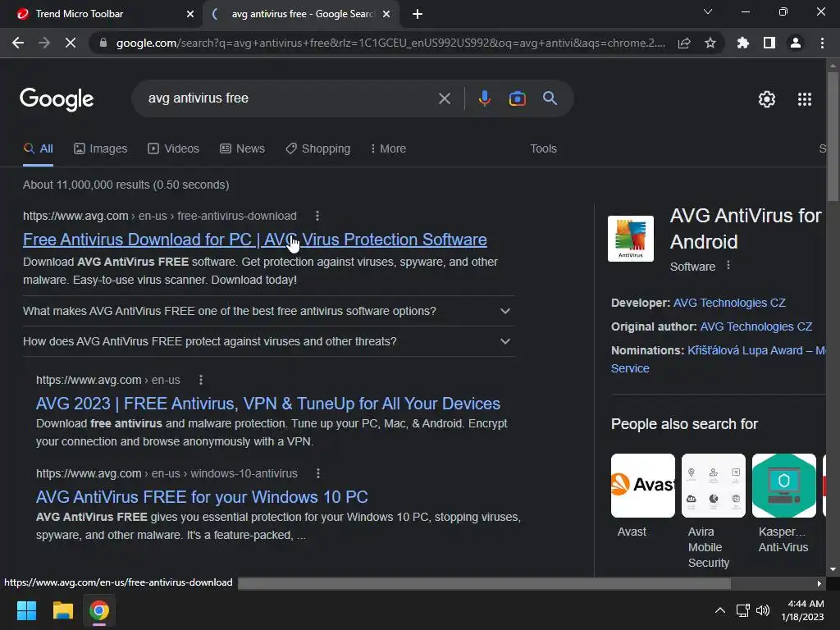Toggle the Chrome side panel

pyautogui.click(x=769, y=43)
